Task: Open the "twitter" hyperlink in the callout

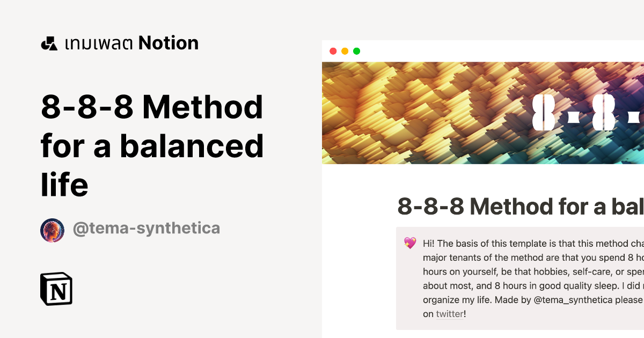Action: 449,314
